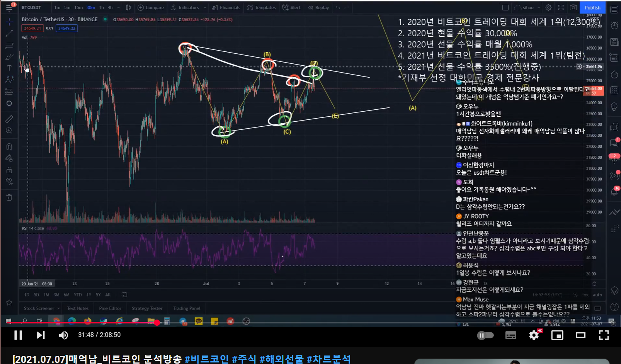Select 5D date range

pyautogui.click(x=36, y=295)
